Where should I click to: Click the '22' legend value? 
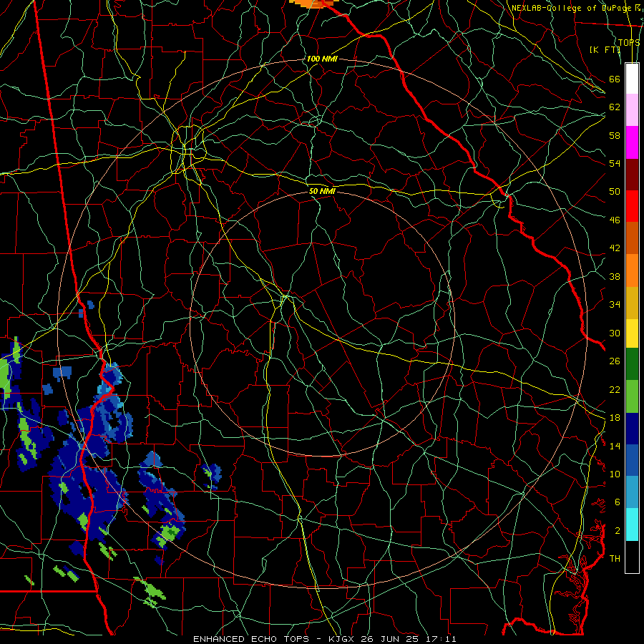click(x=615, y=389)
